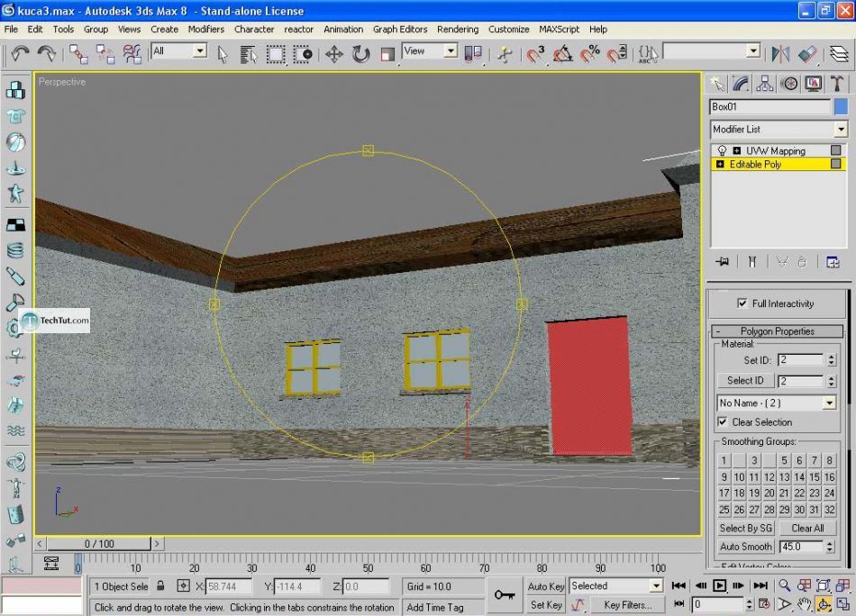Expand the Editable Poly sub-objects
Image resolution: width=856 pixels, height=616 pixels.
[720, 164]
